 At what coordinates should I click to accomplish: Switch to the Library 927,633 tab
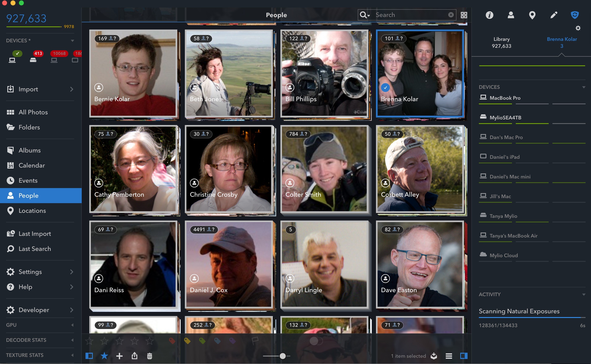click(x=502, y=43)
